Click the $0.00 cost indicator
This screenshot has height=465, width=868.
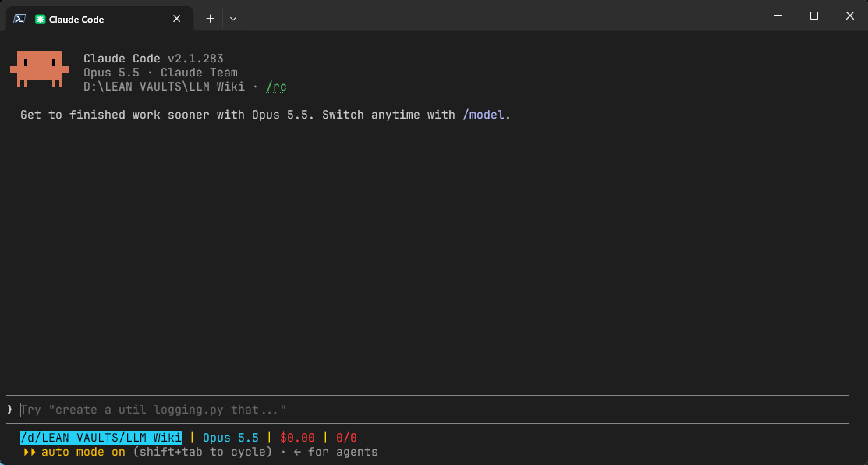[x=297, y=438]
